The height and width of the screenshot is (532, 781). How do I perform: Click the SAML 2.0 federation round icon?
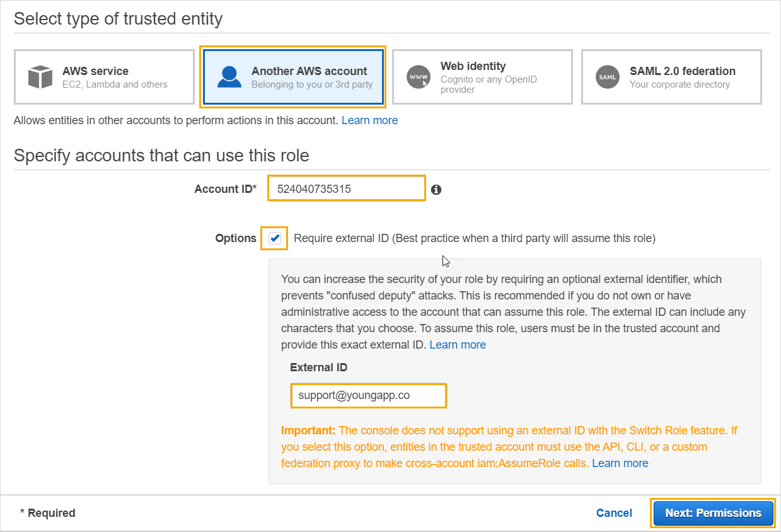pos(608,77)
